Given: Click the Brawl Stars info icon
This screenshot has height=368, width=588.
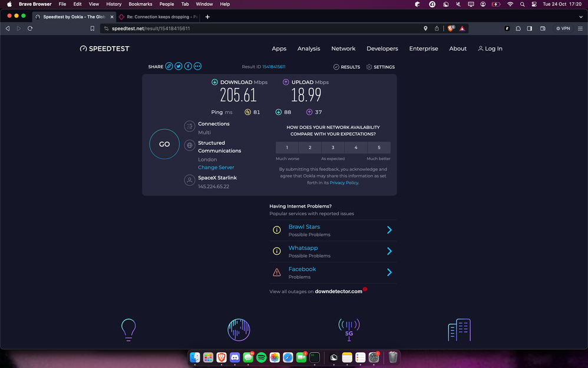Looking at the screenshot, I should tap(277, 230).
